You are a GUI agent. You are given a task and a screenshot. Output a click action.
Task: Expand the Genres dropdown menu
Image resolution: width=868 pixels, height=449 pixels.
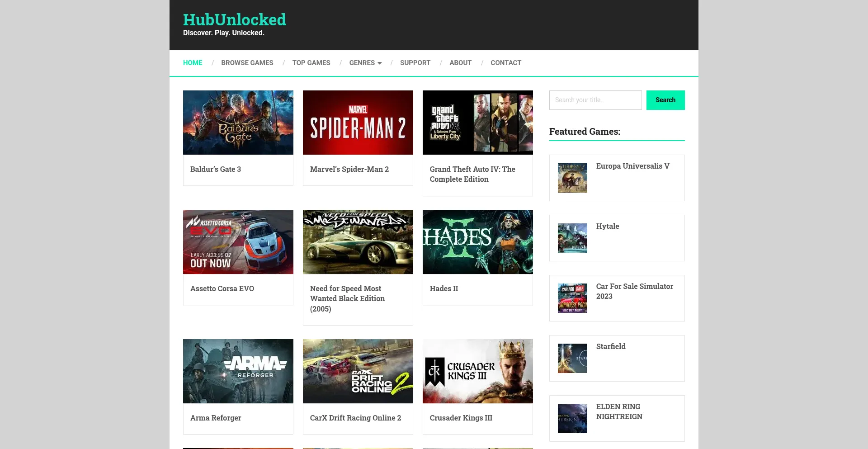pyautogui.click(x=365, y=63)
